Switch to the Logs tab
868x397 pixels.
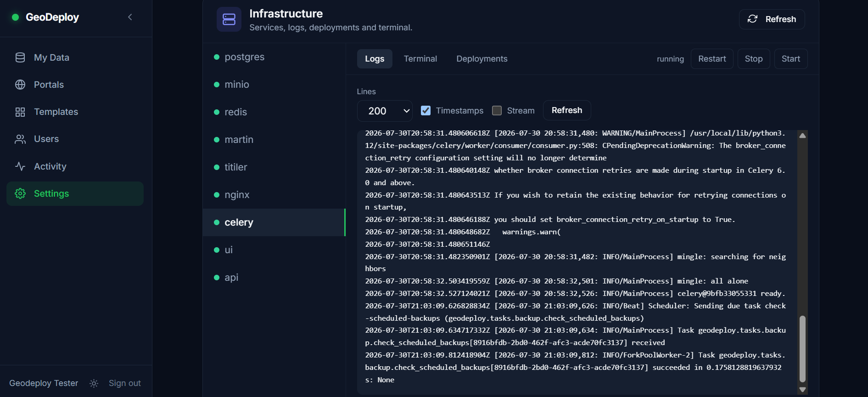(375, 59)
